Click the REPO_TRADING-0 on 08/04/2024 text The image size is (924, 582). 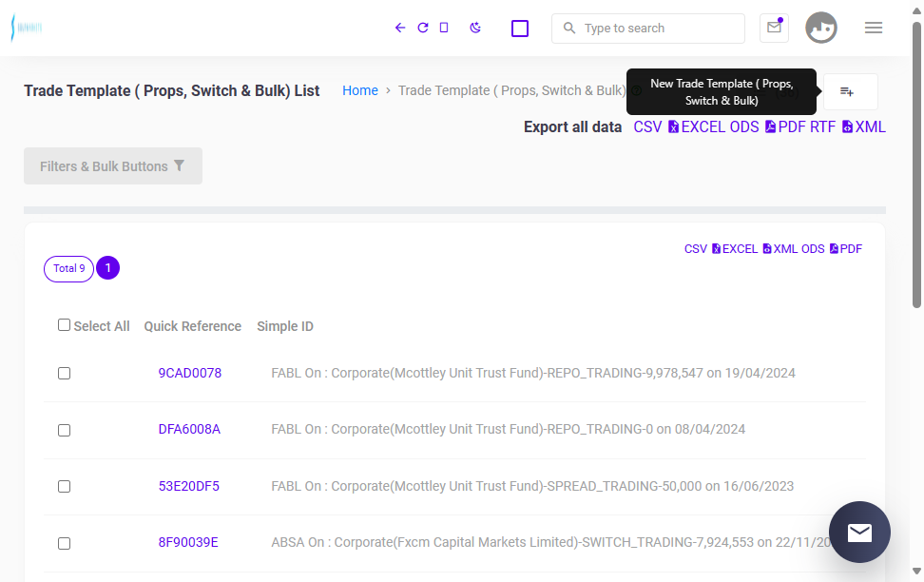coord(508,429)
